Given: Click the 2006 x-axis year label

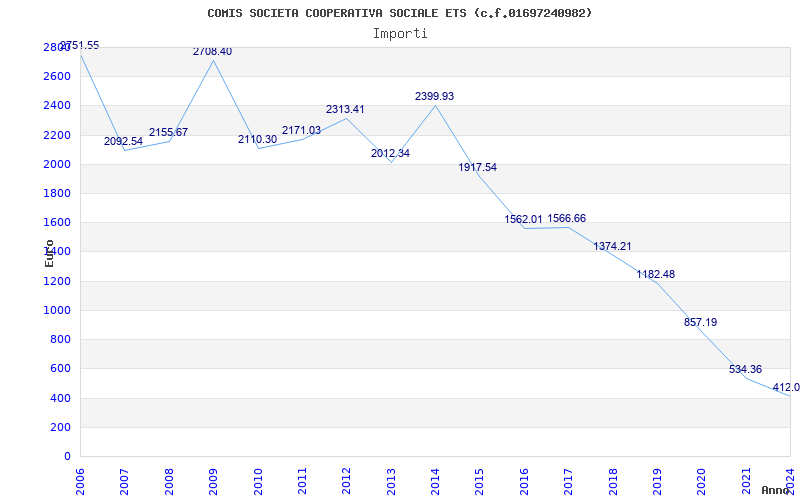Looking at the screenshot, I should point(80,482).
